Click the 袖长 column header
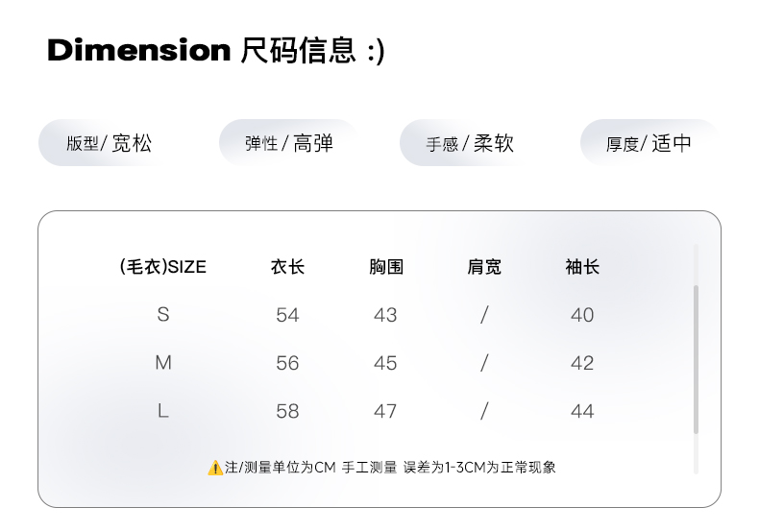759x532 pixels. tap(582, 267)
